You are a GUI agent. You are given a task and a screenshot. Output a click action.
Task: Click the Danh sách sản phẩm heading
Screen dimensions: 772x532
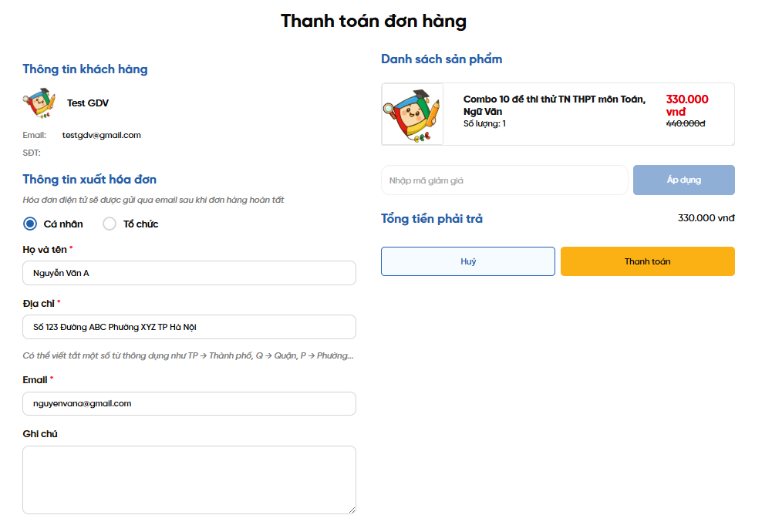(x=441, y=59)
